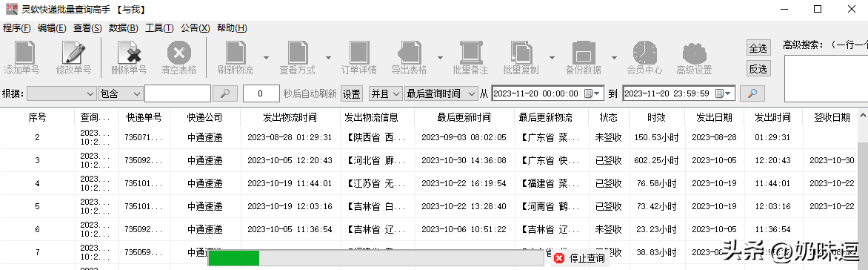This screenshot has width=868, height=270.
Task: Click the red stop icon on 停止查询
Action: pos(559,258)
